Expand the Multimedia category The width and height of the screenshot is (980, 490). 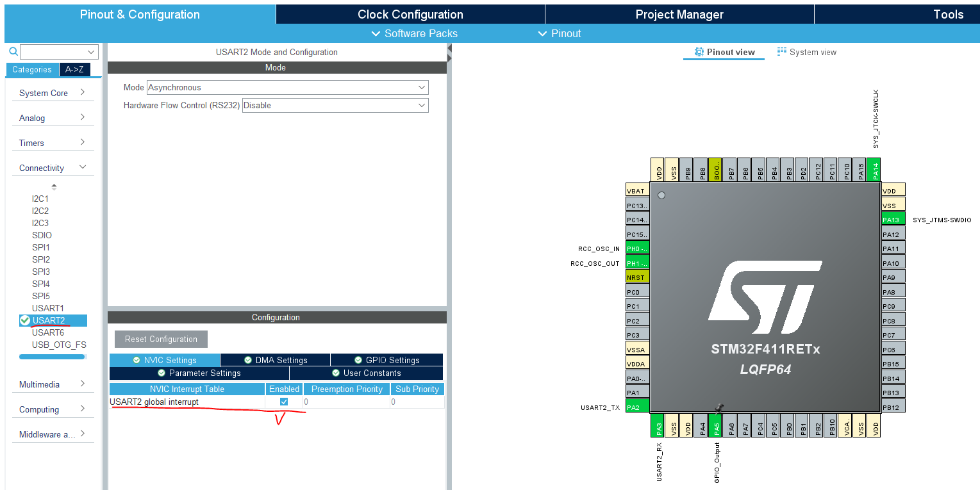coord(53,384)
